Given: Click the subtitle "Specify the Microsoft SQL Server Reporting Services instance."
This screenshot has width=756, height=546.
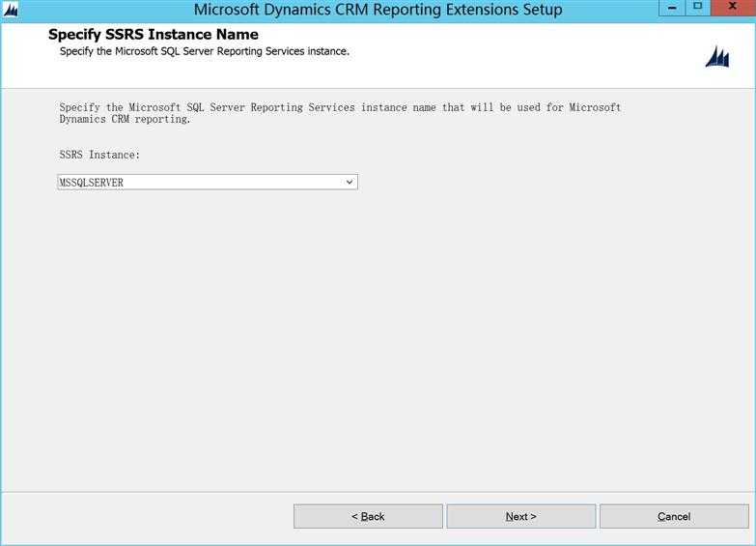Looking at the screenshot, I should point(205,51).
